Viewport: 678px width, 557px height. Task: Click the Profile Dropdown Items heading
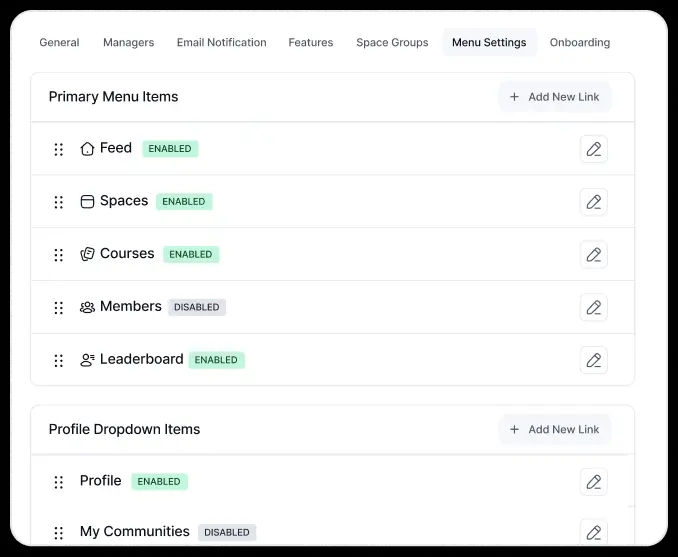pyautogui.click(x=125, y=429)
